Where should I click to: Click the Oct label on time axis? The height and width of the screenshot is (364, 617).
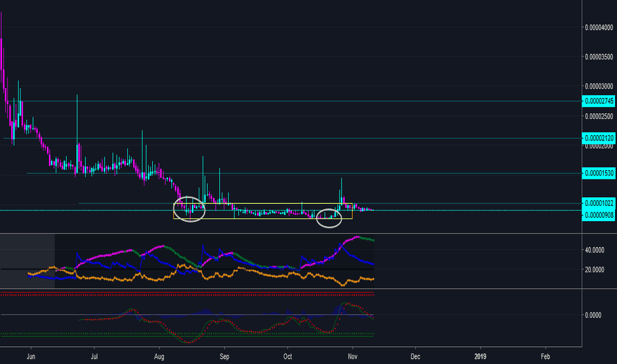287,357
